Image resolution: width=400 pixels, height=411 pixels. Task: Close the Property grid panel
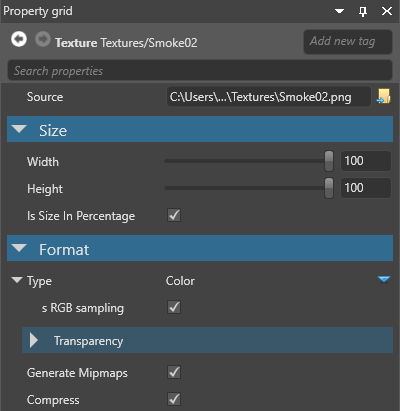point(387,11)
